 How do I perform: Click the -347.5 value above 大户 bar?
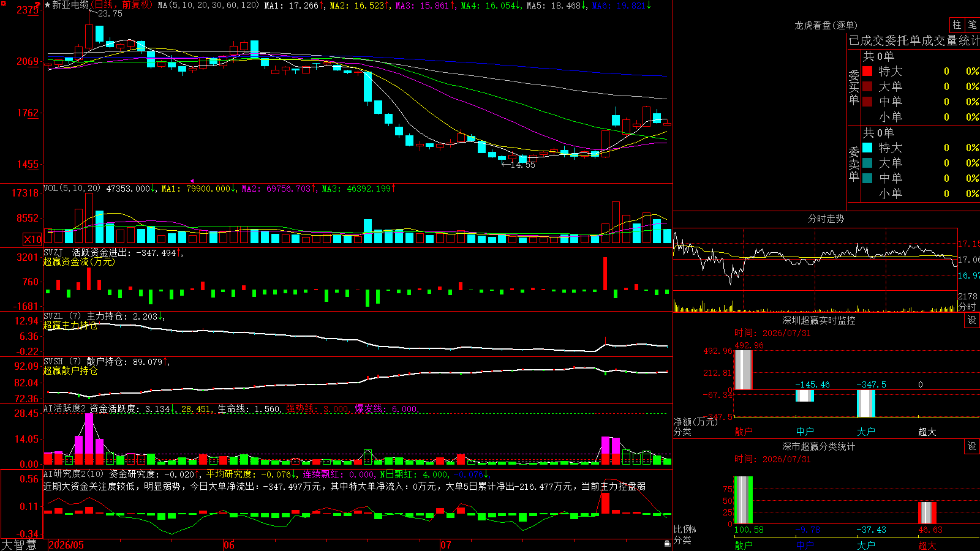click(871, 384)
